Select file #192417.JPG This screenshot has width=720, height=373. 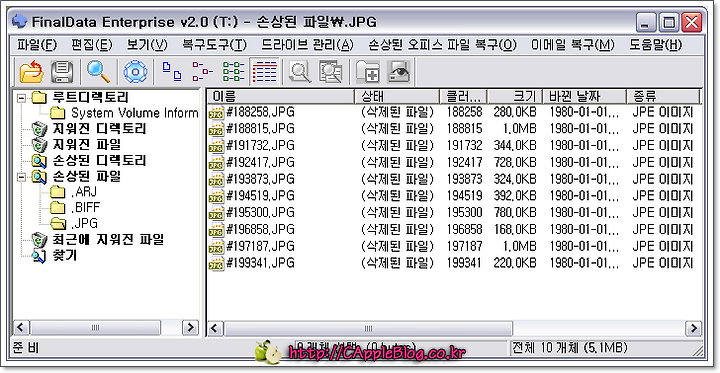(x=260, y=162)
